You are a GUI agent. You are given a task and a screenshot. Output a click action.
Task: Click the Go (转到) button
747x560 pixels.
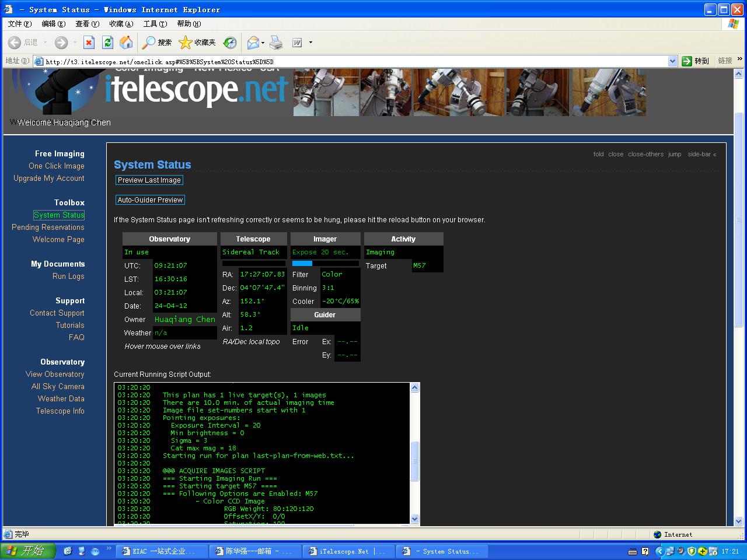coord(696,61)
